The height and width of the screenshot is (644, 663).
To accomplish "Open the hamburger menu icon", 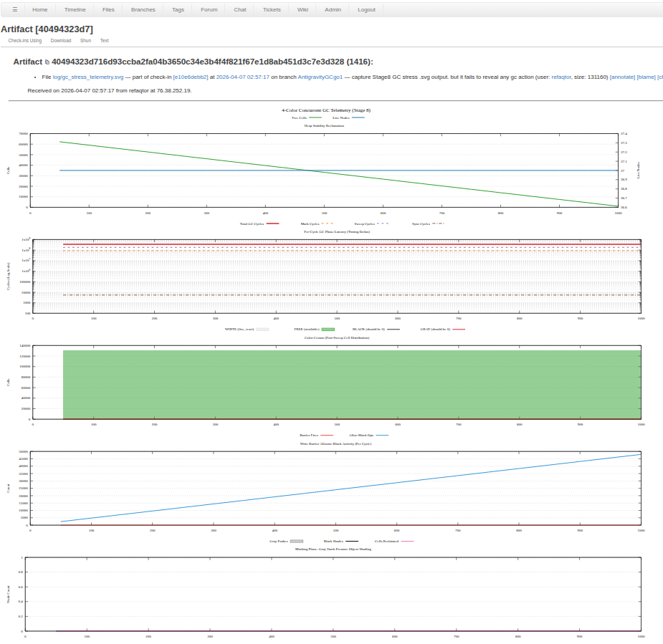I will point(14,9).
